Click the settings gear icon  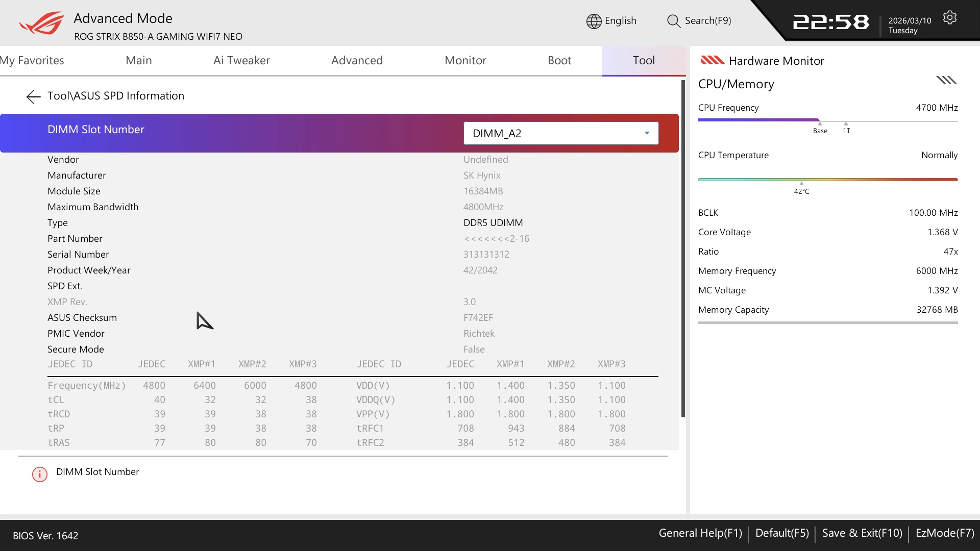pyautogui.click(x=949, y=18)
